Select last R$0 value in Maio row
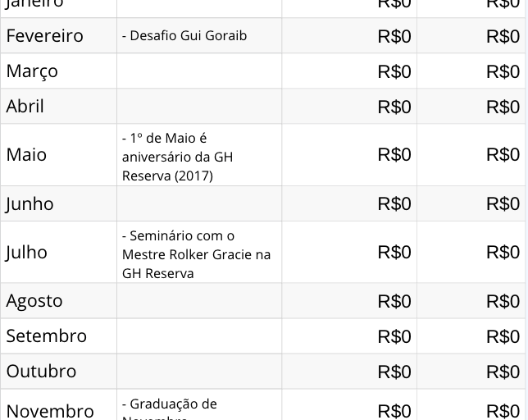The image size is (528, 420). click(503, 155)
